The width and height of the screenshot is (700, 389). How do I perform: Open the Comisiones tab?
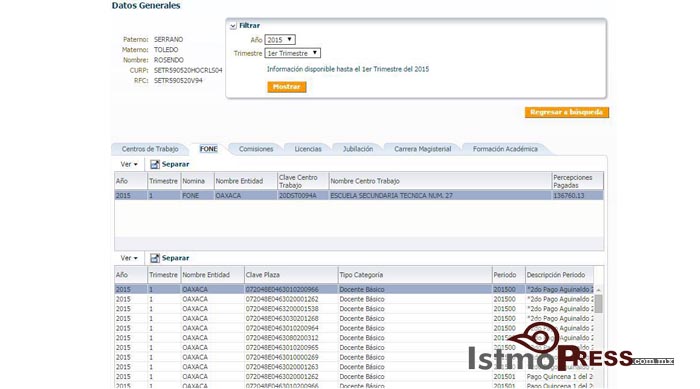click(x=256, y=149)
